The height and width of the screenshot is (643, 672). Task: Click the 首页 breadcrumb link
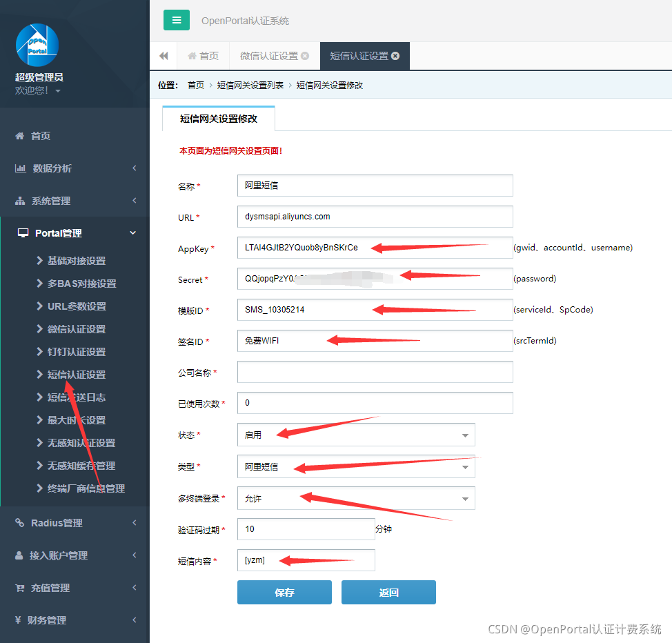196,86
